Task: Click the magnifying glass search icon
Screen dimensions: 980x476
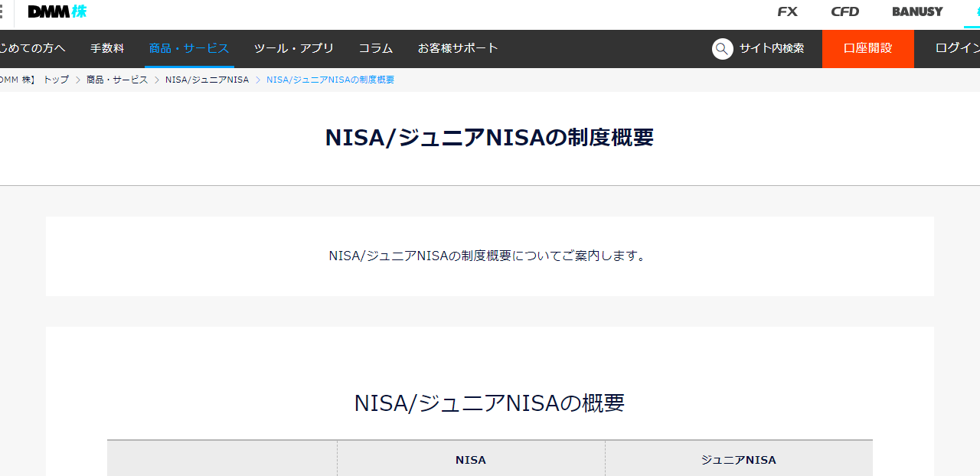Action: (x=722, y=48)
